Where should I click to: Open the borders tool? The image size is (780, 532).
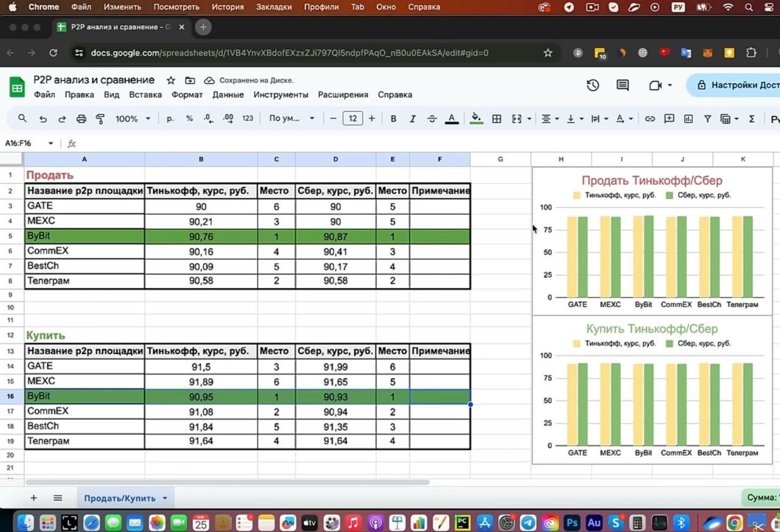497,119
